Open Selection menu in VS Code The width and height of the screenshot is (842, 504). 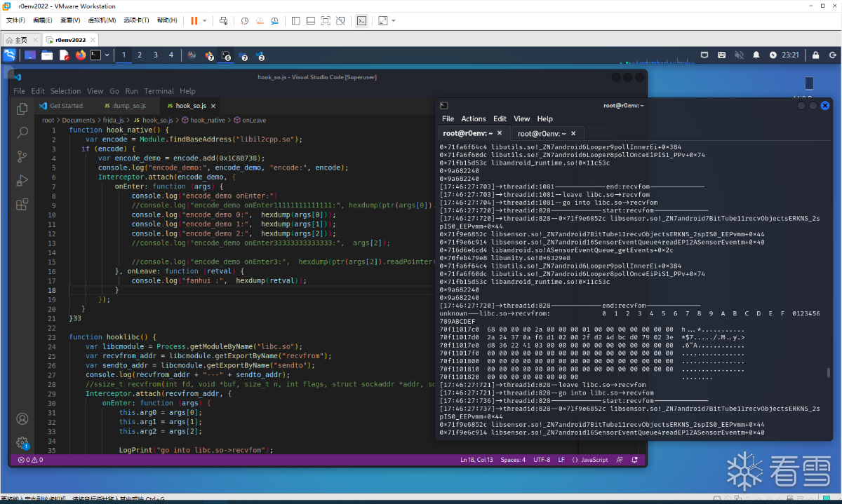(65, 91)
